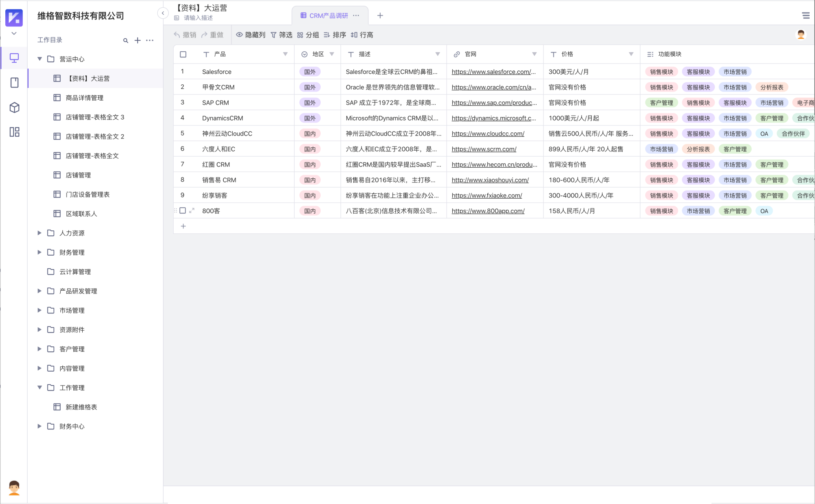Click the Undo toolbar button
815x504 pixels.
185,35
